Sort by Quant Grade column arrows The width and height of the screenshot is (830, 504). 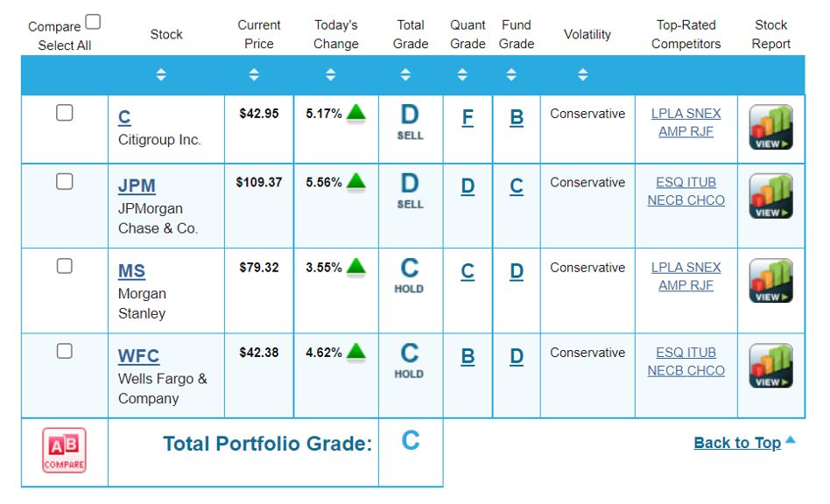tap(462, 75)
